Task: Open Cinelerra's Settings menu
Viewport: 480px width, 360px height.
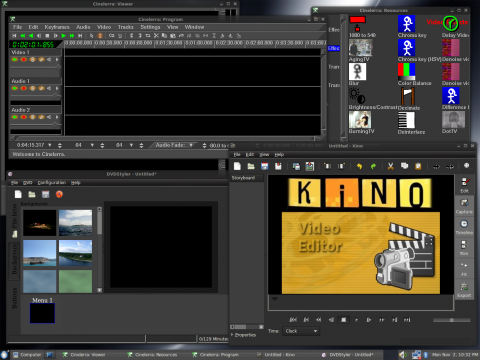Action: (150, 27)
